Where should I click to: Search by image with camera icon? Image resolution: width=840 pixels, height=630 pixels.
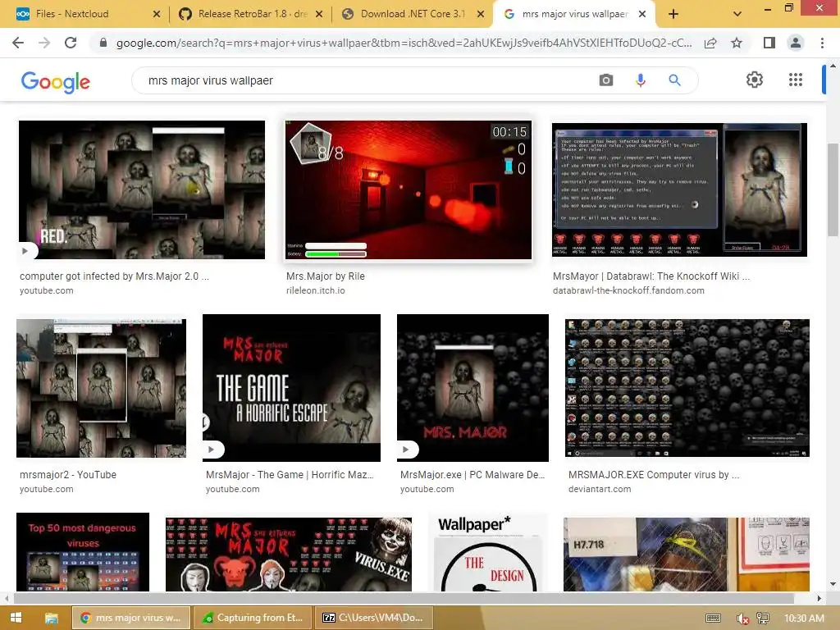(x=606, y=80)
